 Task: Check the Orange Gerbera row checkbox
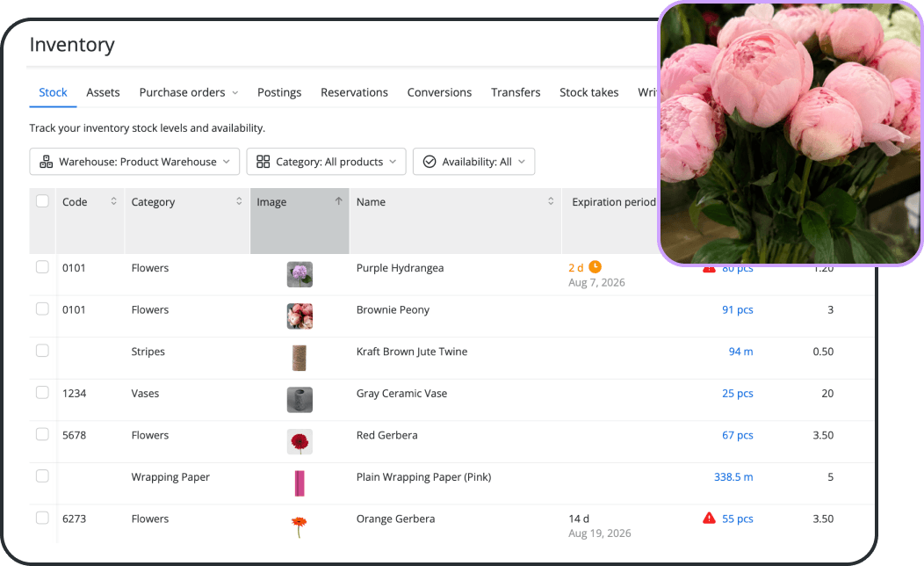tap(42, 519)
